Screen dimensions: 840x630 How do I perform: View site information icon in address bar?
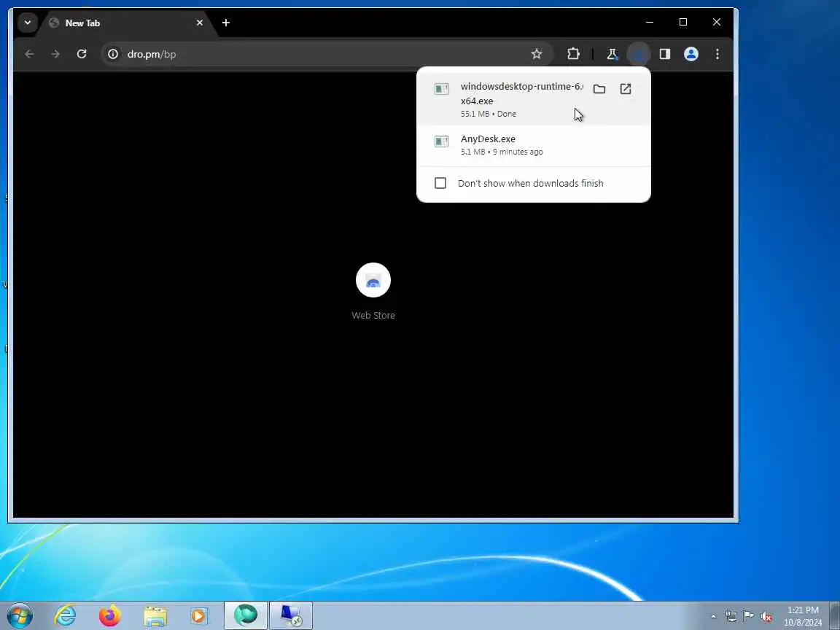(113, 54)
